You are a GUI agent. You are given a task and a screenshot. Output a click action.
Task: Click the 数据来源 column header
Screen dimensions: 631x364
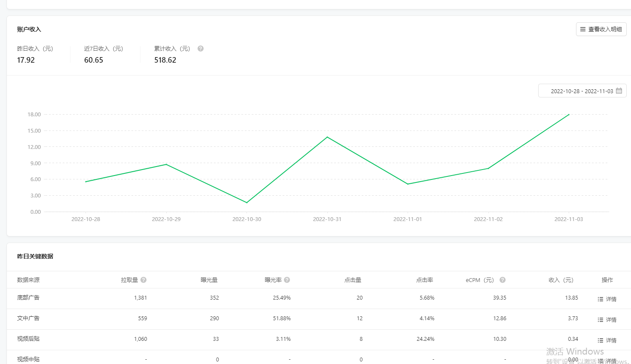(28, 280)
